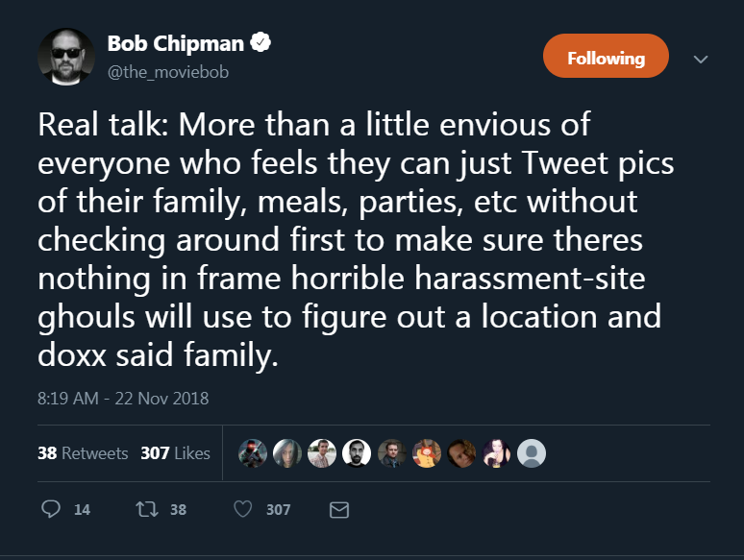The width and height of the screenshot is (744, 560).
Task: Click the retweet count number beside arrows
Action: [178, 510]
